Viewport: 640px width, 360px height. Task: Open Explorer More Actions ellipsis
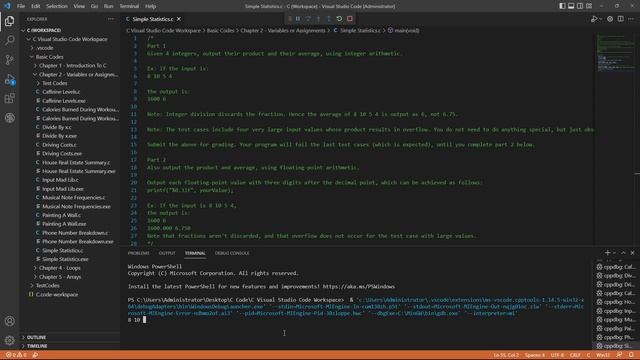tap(111, 19)
